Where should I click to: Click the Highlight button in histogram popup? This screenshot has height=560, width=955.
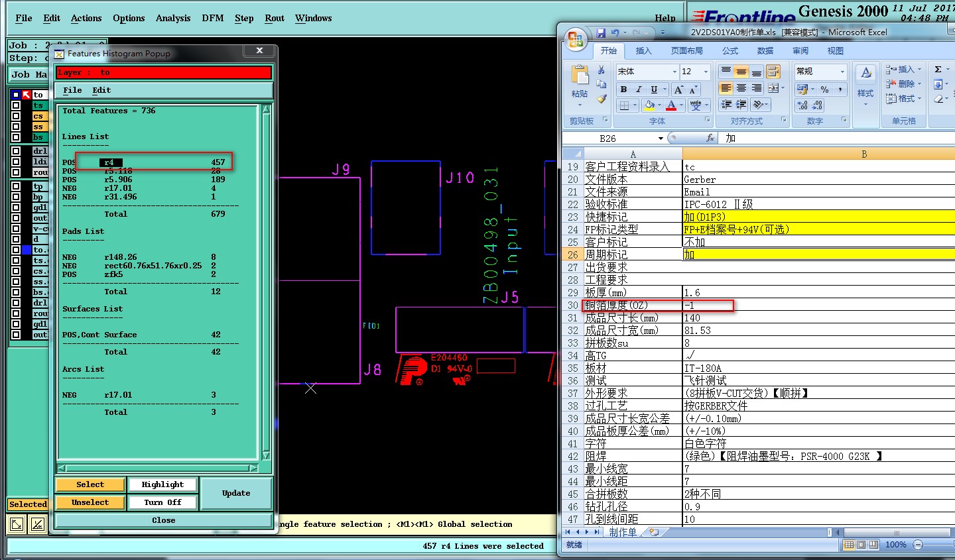pos(162,484)
